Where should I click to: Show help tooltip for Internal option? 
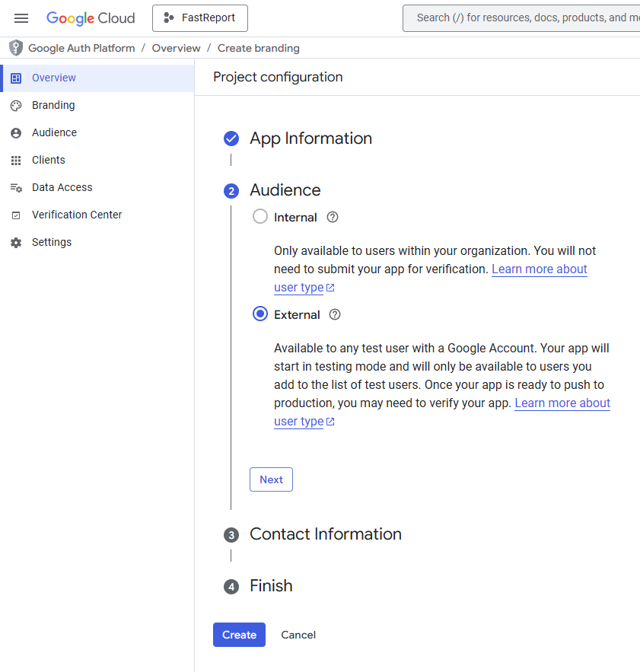click(x=333, y=217)
